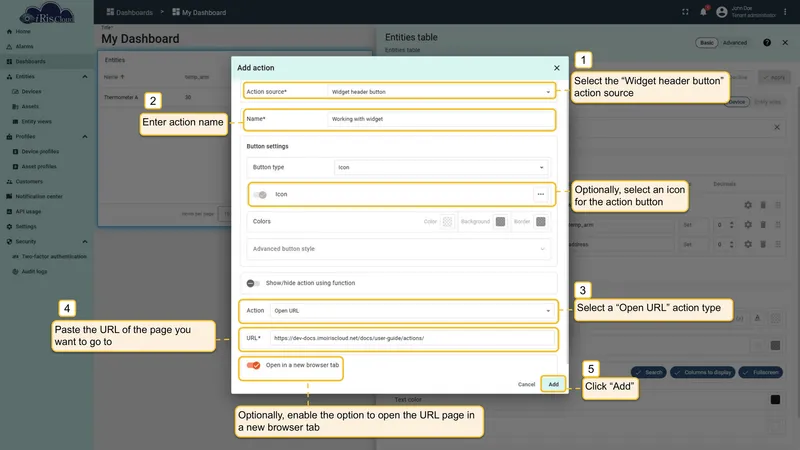Open the Home page in sidebar
This screenshot has width=800, height=450.
(22, 32)
